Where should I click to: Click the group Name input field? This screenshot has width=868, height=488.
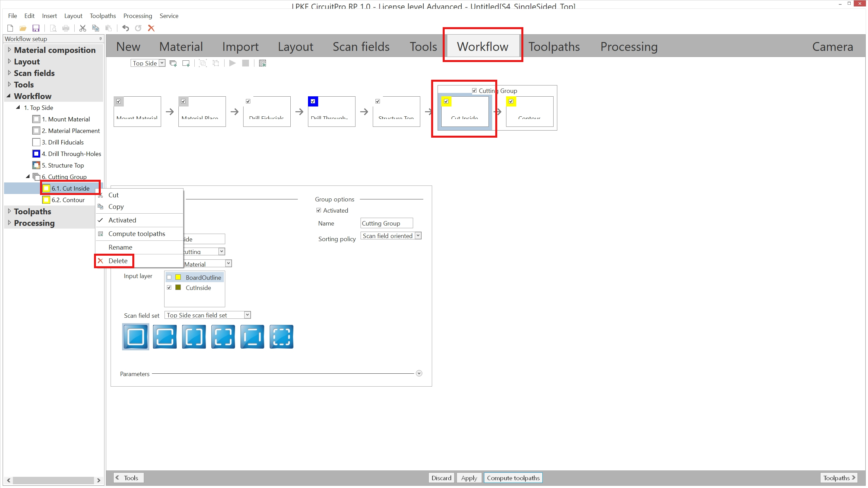386,223
